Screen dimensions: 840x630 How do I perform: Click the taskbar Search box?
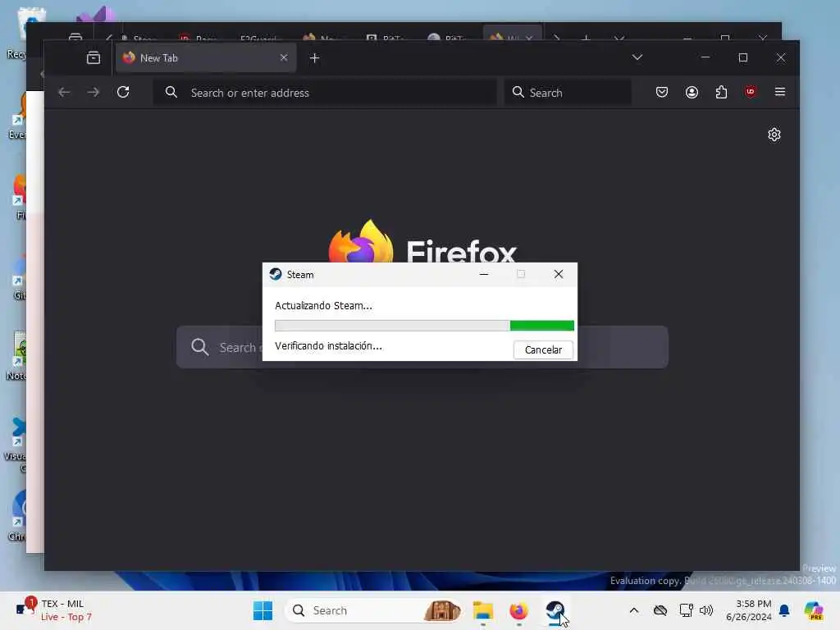[374, 610]
